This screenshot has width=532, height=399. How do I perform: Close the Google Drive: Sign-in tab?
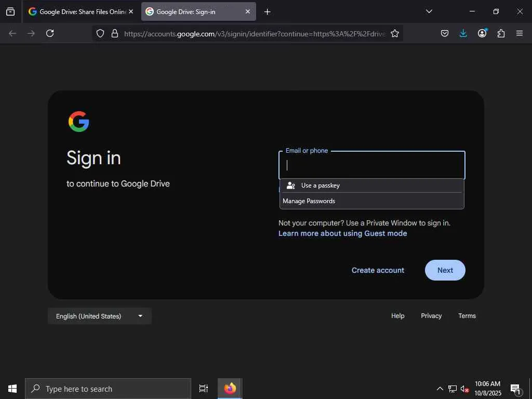[x=248, y=11]
